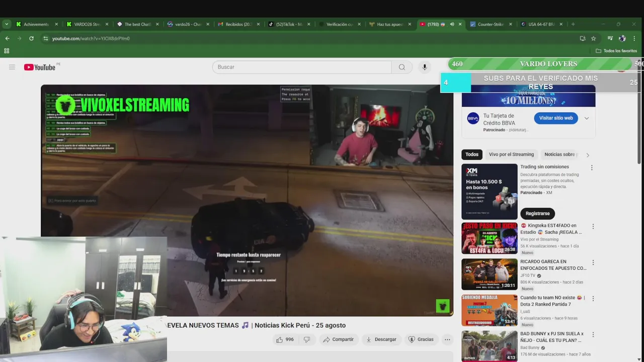Start voice search with the microphone icon
The image size is (644, 362).
[x=425, y=67]
